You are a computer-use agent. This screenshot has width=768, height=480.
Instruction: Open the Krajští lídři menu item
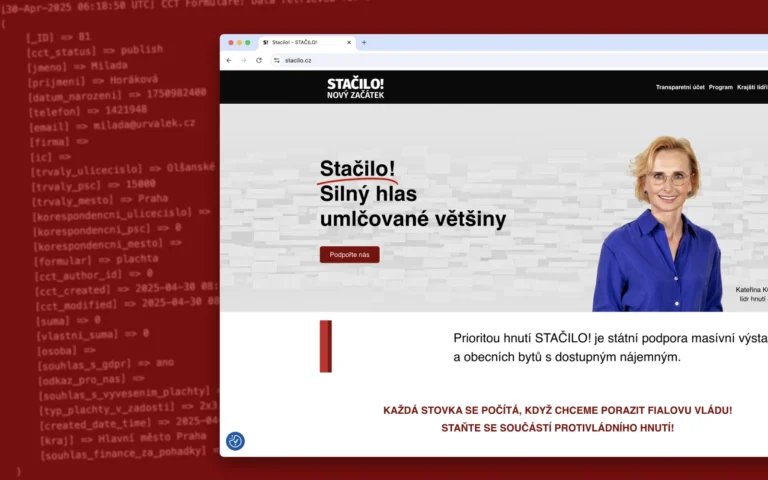[752, 87]
